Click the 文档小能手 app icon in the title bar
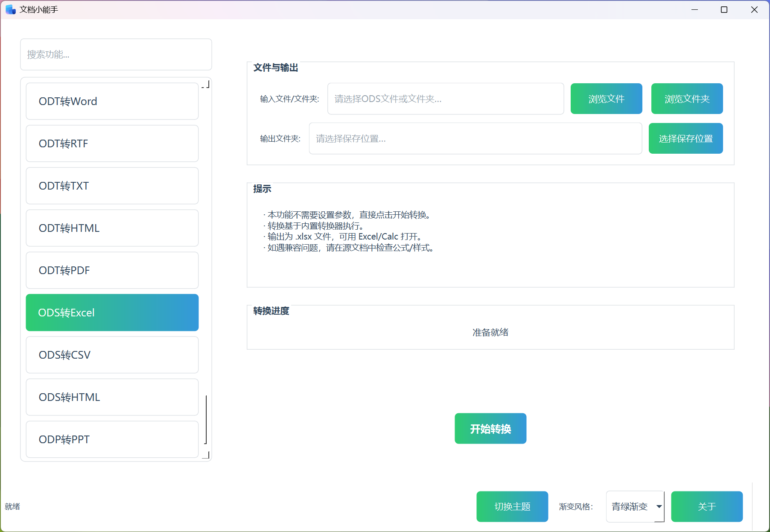Image resolution: width=770 pixels, height=532 pixels. [10, 9]
